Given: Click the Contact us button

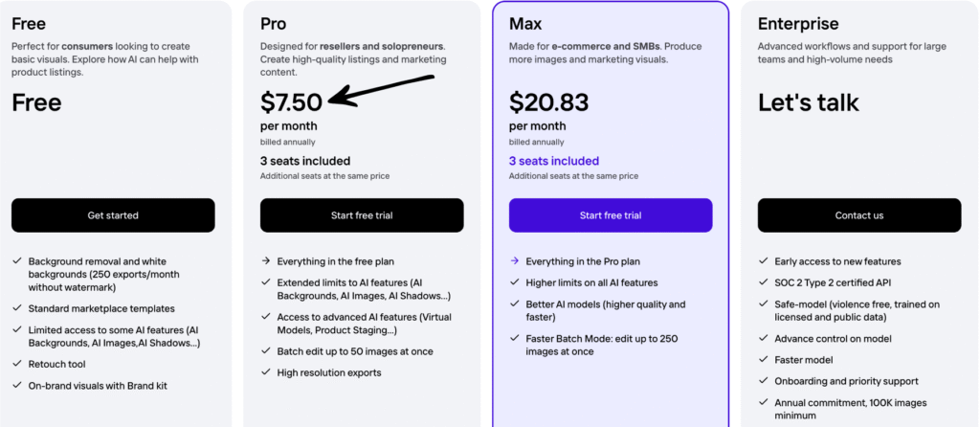Looking at the screenshot, I should click(859, 215).
